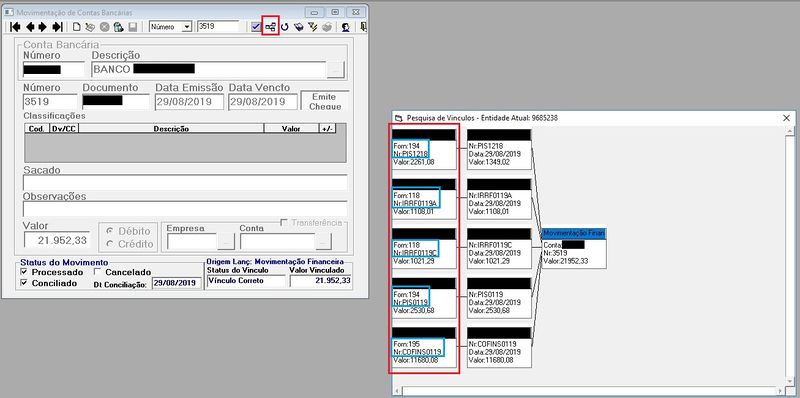Image resolution: width=800 pixels, height=398 pixels.
Task: Toggle the Conciliado checkbox
Action: [24, 283]
